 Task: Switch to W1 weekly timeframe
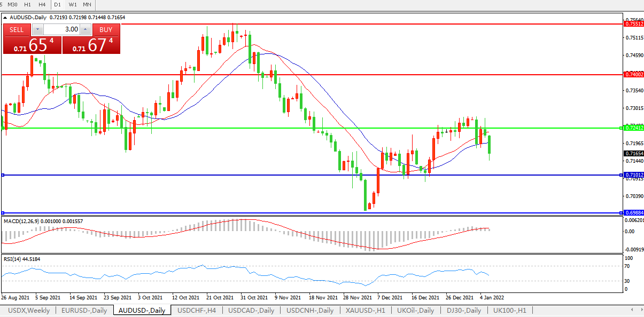click(x=73, y=4)
